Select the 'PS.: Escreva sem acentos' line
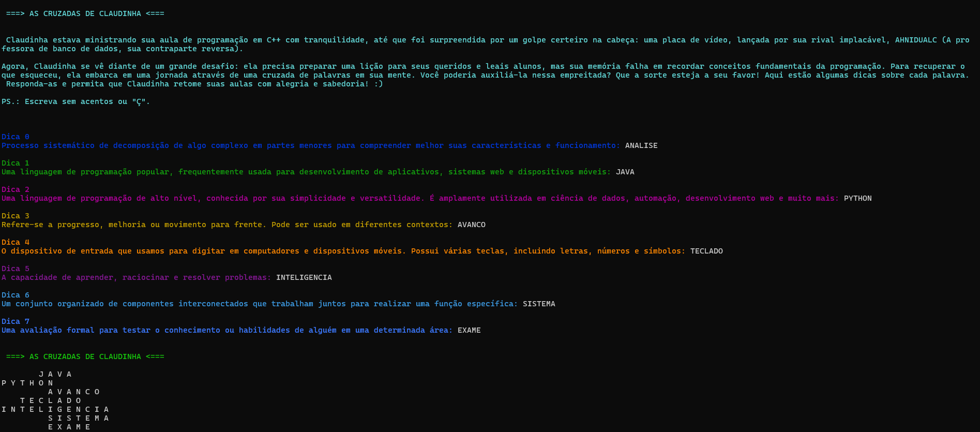This screenshot has width=980, height=432. pos(76,101)
